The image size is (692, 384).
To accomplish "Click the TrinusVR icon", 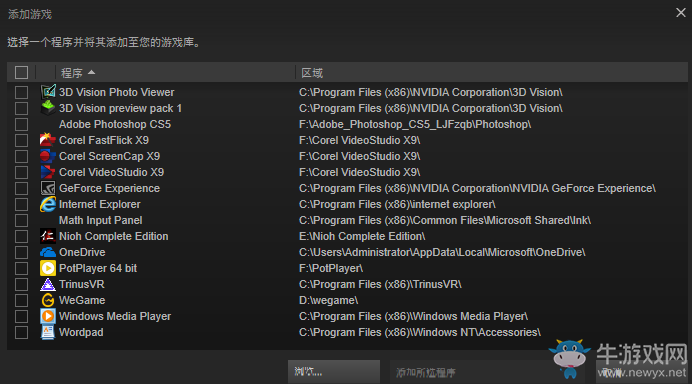I will click(48, 284).
